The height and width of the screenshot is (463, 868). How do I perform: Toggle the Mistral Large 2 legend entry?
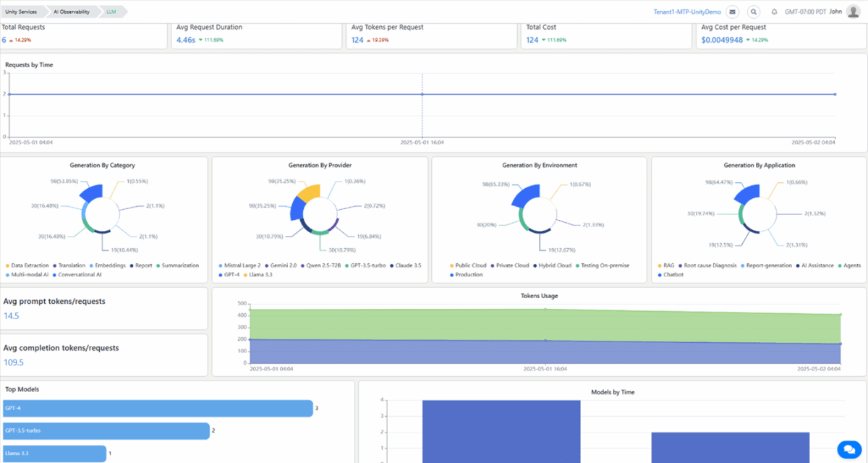(241, 266)
